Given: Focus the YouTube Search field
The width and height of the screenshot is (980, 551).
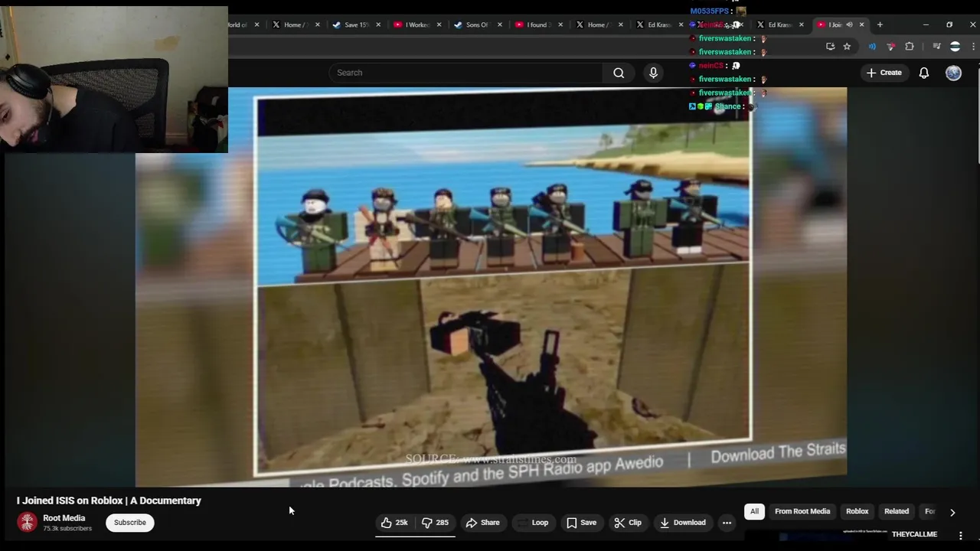Looking at the screenshot, I should tap(467, 73).
